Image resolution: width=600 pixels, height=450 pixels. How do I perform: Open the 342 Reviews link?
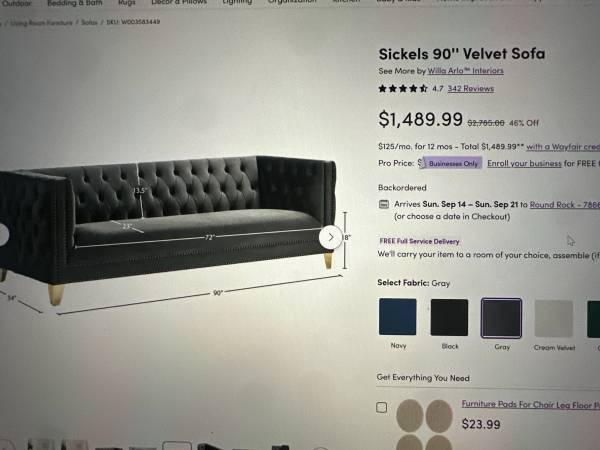(471, 89)
